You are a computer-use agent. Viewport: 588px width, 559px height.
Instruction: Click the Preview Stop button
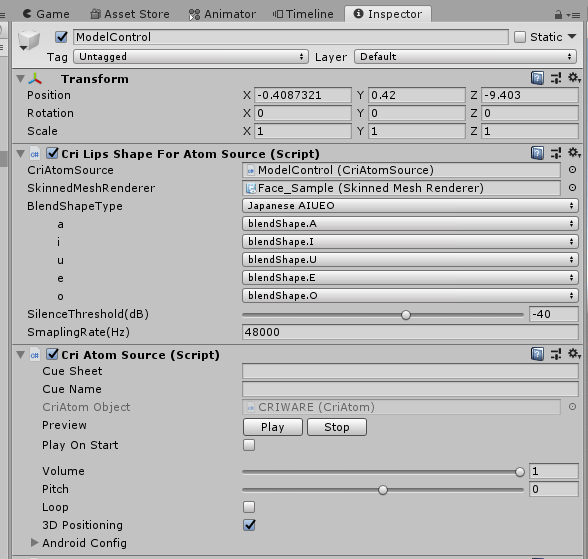[337, 427]
